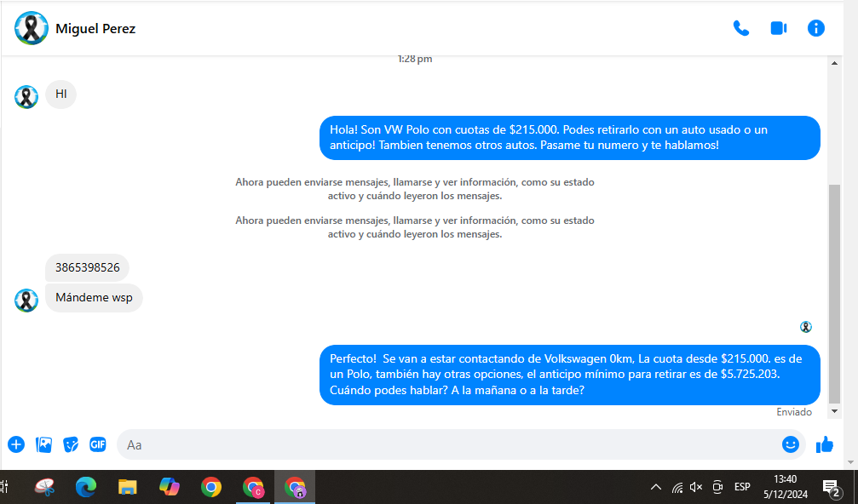
Task: Open Copilot from taskbar
Action: [170, 486]
